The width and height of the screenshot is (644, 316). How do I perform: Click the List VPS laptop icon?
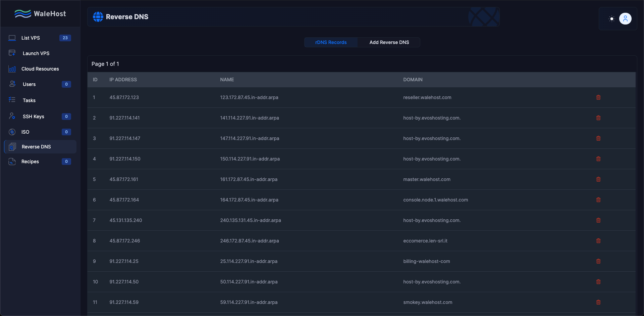click(12, 38)
